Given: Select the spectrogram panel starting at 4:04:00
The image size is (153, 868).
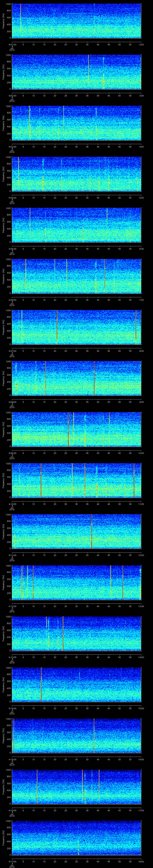Looking at the screenshot, I should pyautogui.click(x=77, y=174).
